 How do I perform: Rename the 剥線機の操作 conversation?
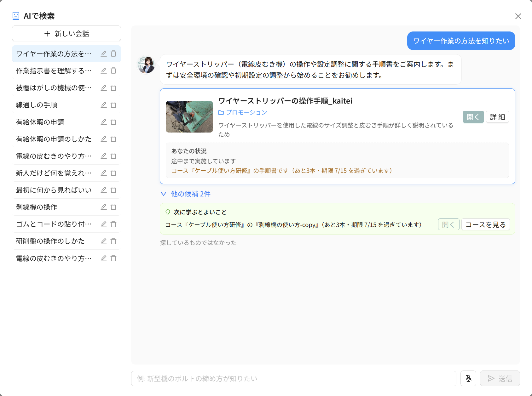[104, 207]
